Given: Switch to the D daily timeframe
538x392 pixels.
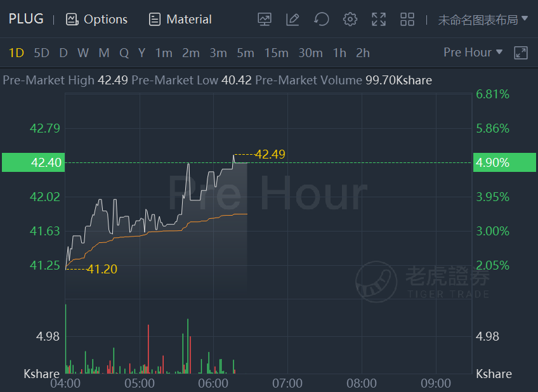Looking at the screenshot, I should coord(63,53).
